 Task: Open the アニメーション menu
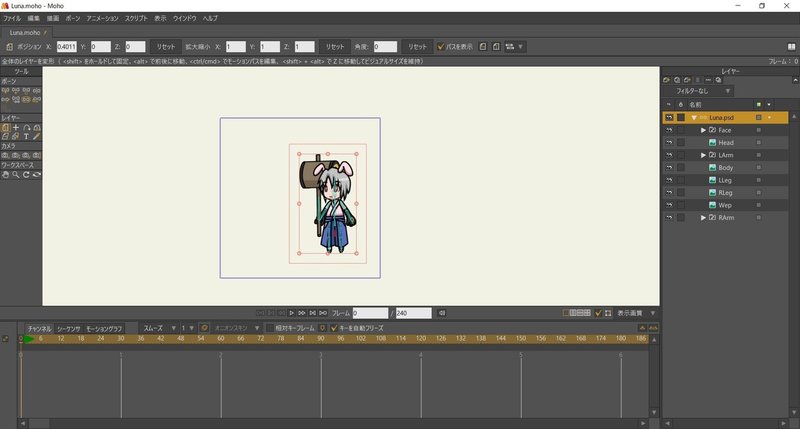(102, 18)
